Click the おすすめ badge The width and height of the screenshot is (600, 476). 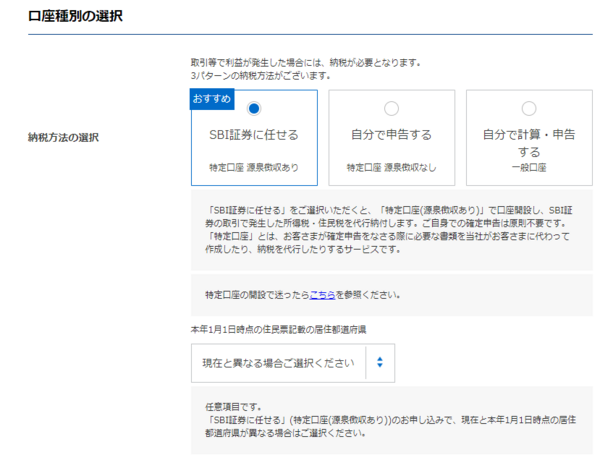[212, 99]
